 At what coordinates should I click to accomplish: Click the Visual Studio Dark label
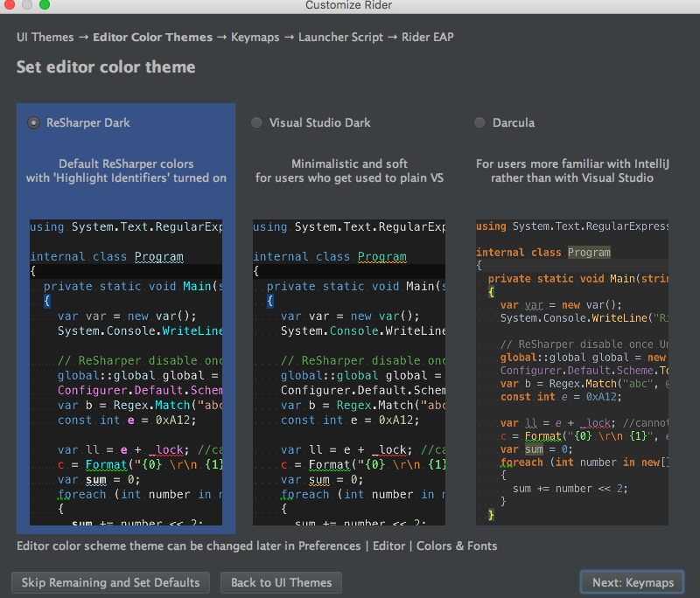tap(319, 122)
